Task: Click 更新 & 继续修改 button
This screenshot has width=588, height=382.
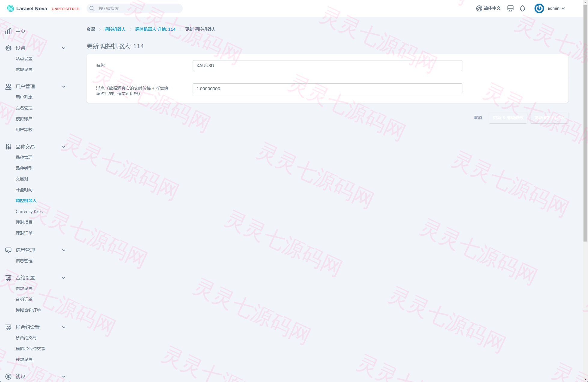Action: [x=508, y=118]
